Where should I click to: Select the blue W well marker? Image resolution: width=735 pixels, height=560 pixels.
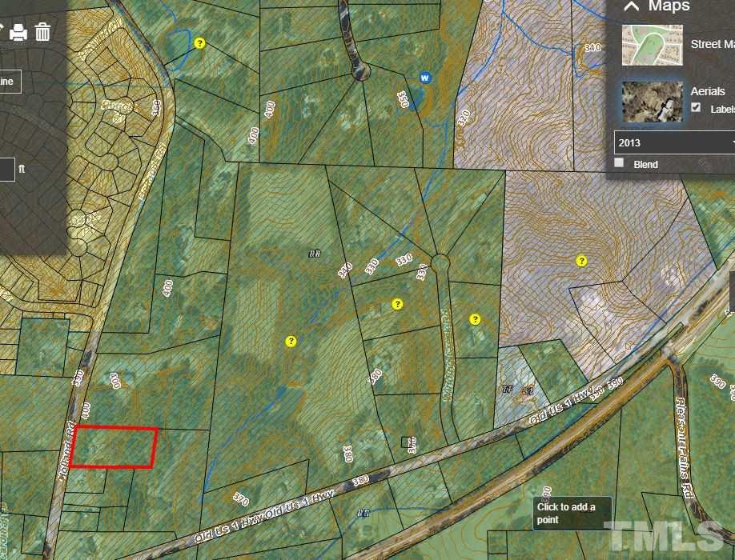coord(424,78)
